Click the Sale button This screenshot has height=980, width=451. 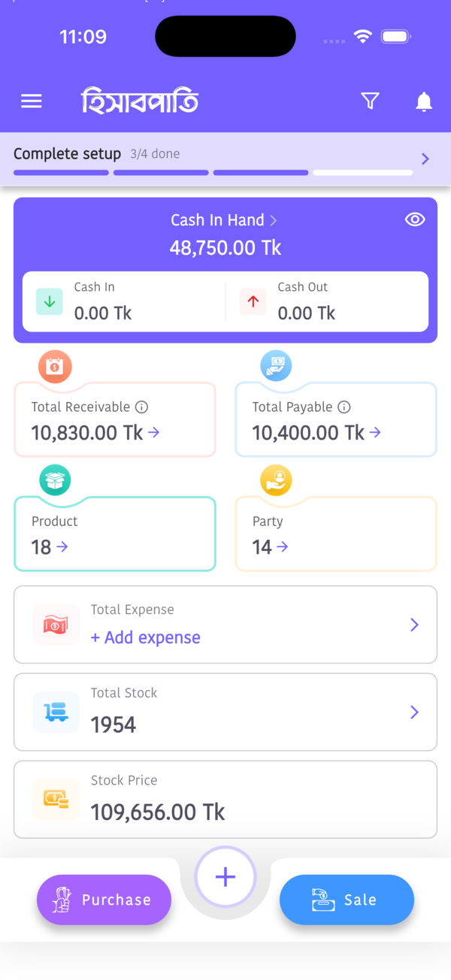(x=347, y=900)
